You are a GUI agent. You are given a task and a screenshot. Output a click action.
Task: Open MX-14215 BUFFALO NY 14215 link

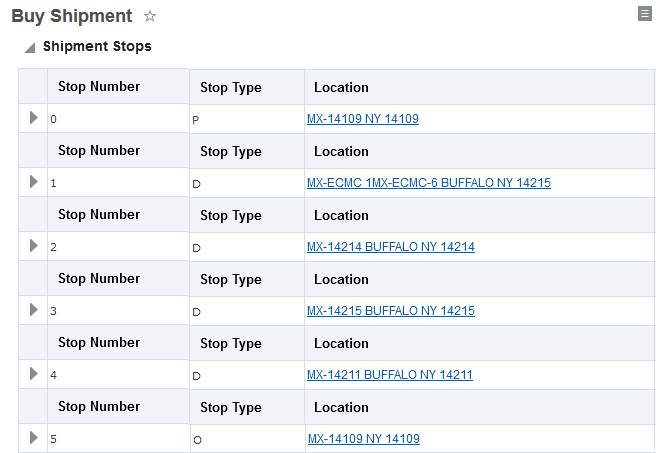(x=390, y=311)
